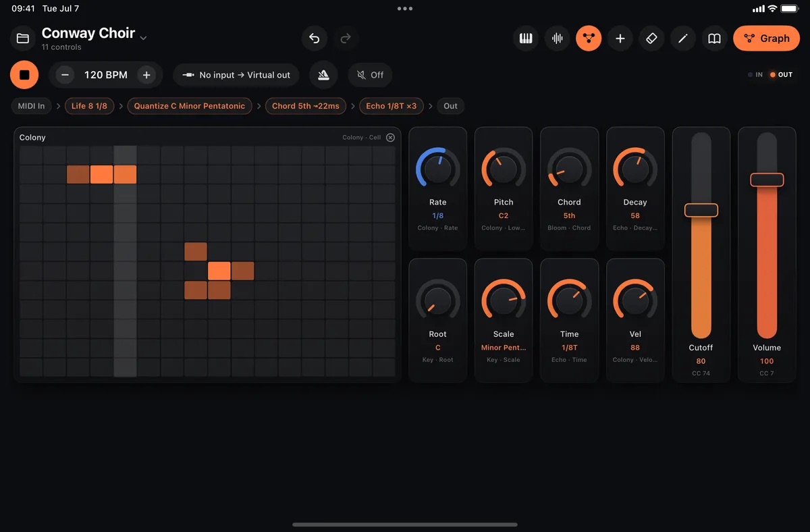This screenshot has width=810, height=532.
Task: Click the Vel value 88
Action: point(635,348)
